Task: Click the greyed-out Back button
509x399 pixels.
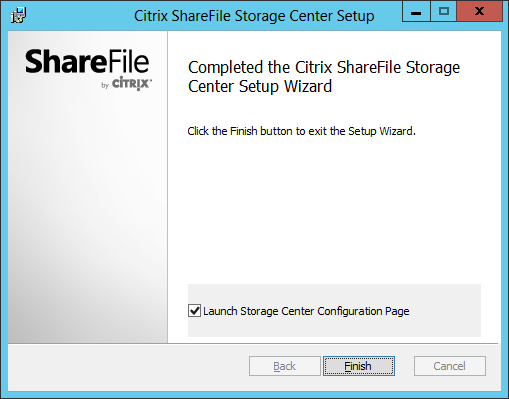Action: pos(285,366)
